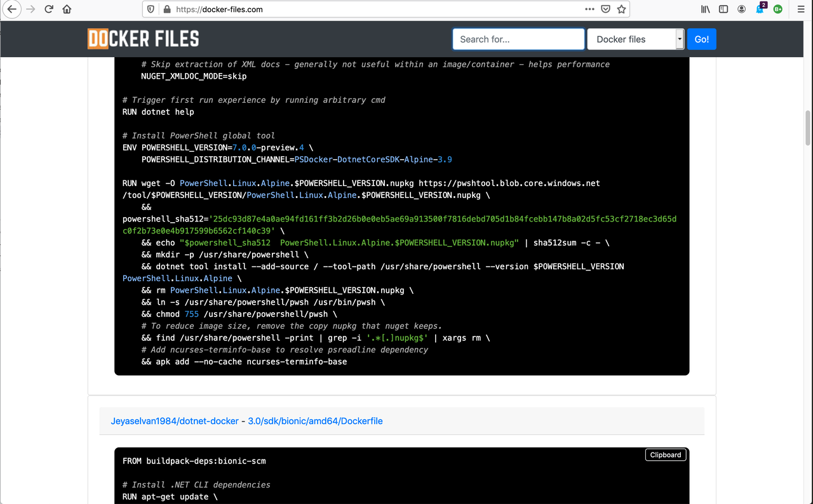Toggle the sidebar icon in the toolbar

(723, 9)
